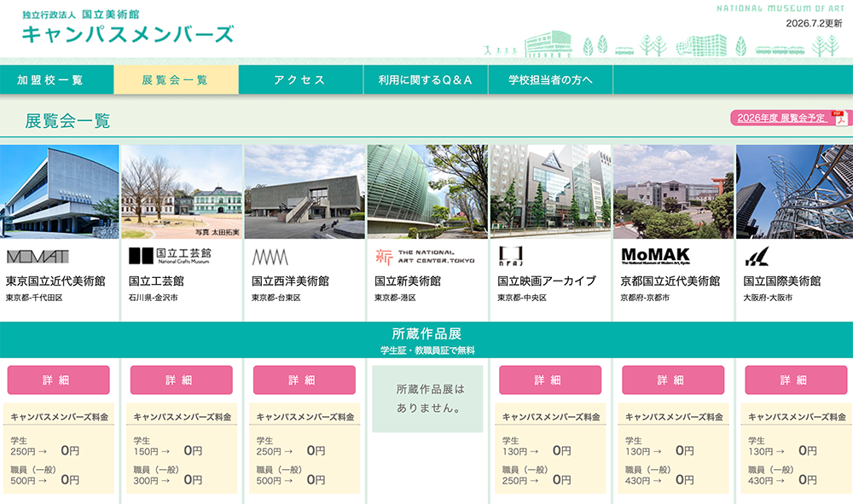Click the 大阪府-大阪市 location text
Viewport: 853px width, 504px height.
point(768,298)
